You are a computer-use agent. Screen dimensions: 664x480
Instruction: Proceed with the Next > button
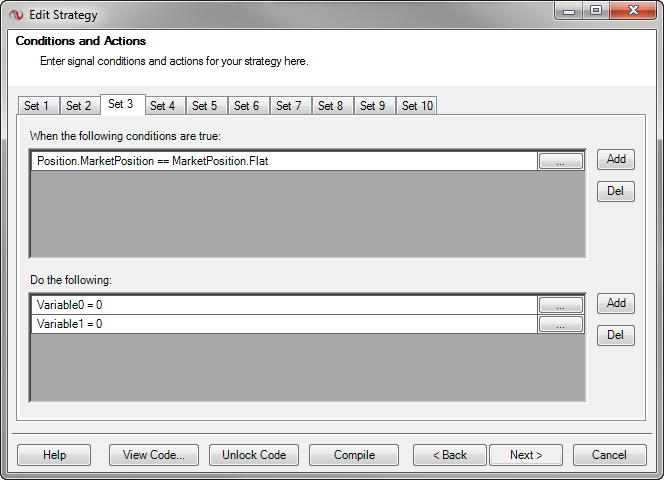(526, 455)
